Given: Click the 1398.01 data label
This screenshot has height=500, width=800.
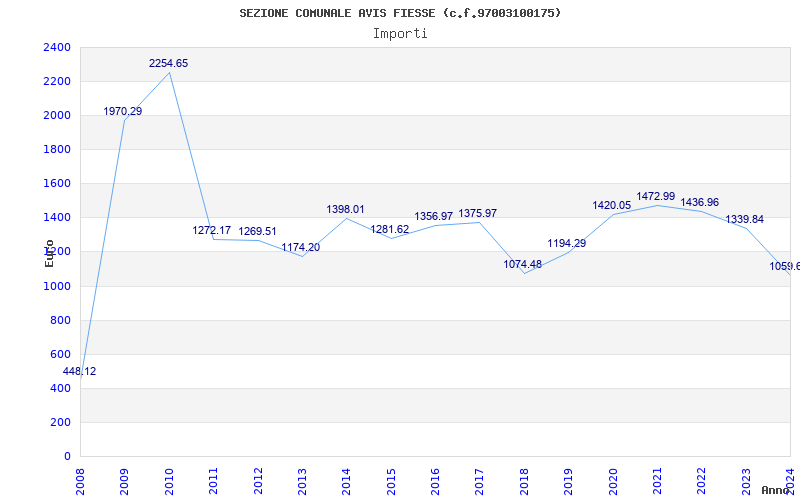Looking at the screenshot, I should point(345,209).
